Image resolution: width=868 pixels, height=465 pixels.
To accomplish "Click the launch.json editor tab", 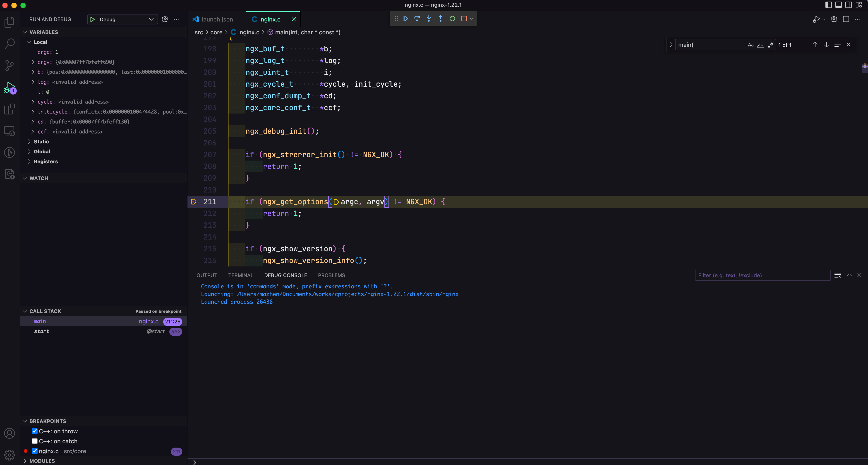I will tap(216, 19).
